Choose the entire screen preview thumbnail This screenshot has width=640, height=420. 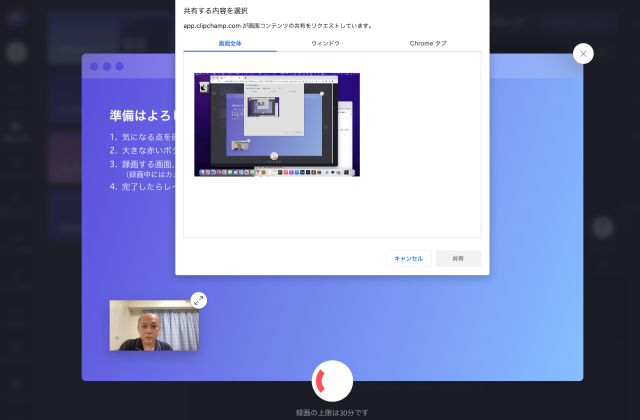276,124
